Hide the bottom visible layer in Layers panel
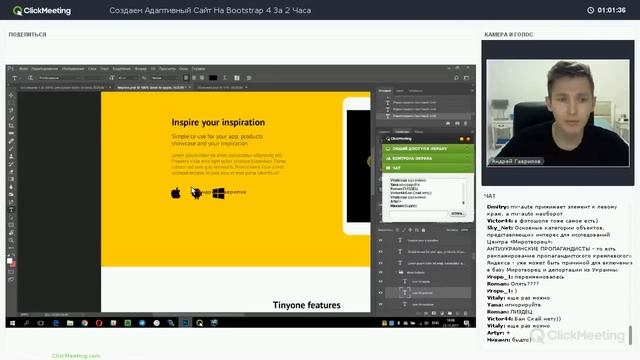Image resolution: width=640 pixels, height=360 pixels. point(380,304)
